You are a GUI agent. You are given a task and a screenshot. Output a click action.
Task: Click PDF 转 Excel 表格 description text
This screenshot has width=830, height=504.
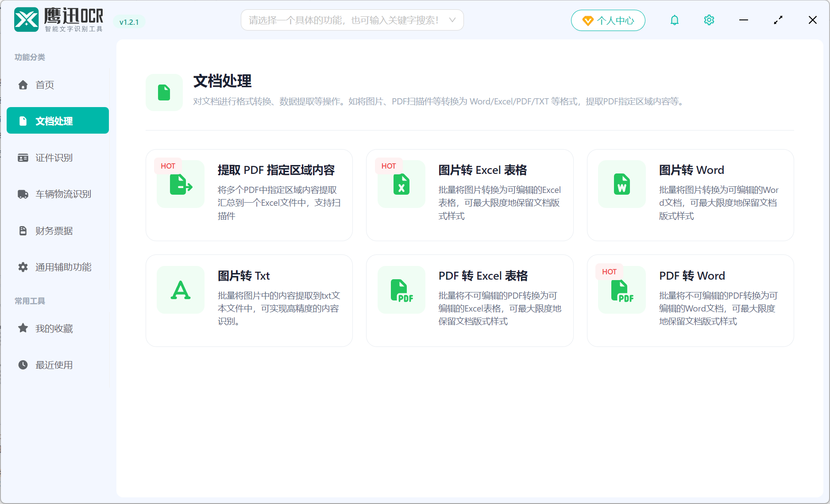[500, 308]
